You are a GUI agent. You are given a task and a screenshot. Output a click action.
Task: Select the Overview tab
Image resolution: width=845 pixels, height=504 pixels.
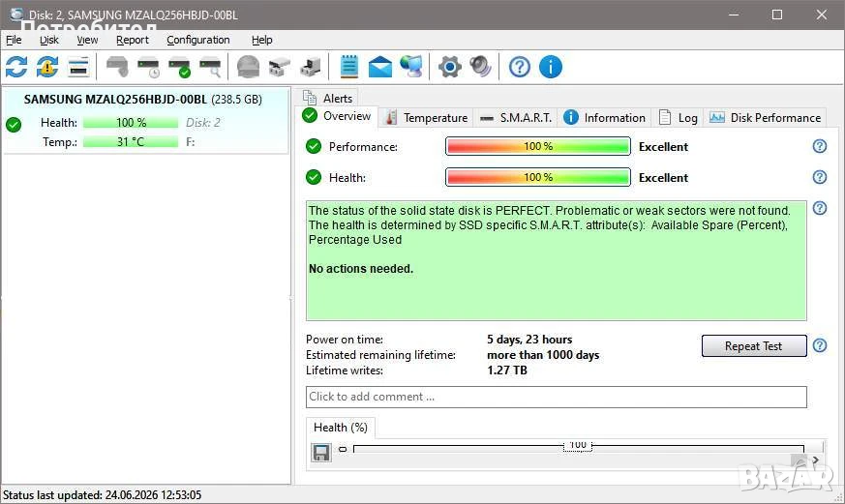338,116
